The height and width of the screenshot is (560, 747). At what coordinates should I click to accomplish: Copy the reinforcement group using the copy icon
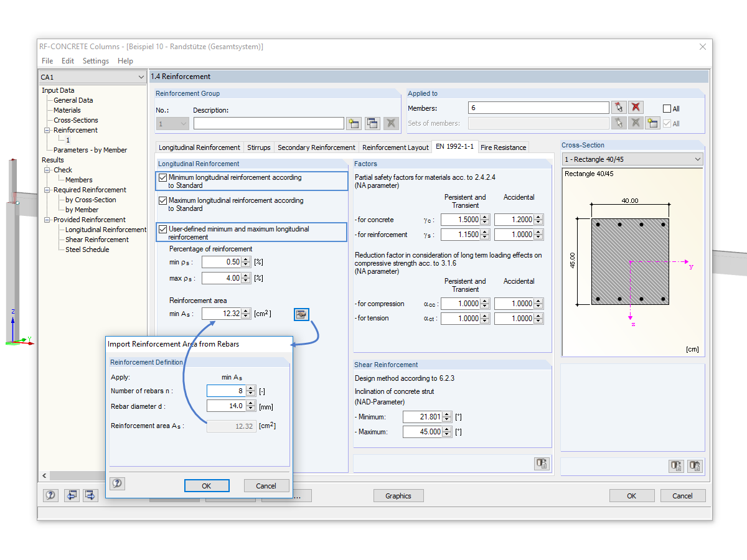pos(372,123)
